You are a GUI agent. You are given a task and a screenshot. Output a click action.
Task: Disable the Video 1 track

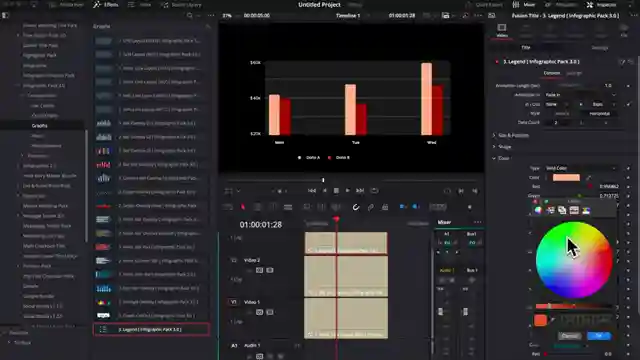point(270,312)
